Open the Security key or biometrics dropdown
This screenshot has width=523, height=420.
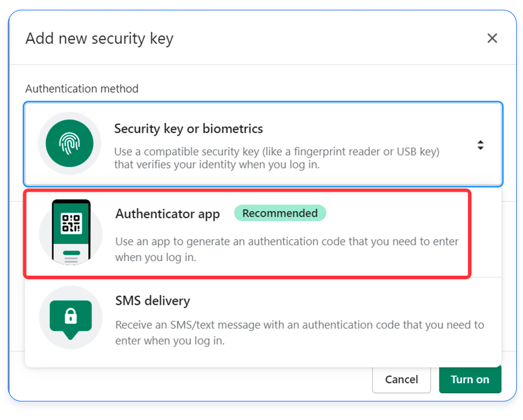click(x=263, y=144)
